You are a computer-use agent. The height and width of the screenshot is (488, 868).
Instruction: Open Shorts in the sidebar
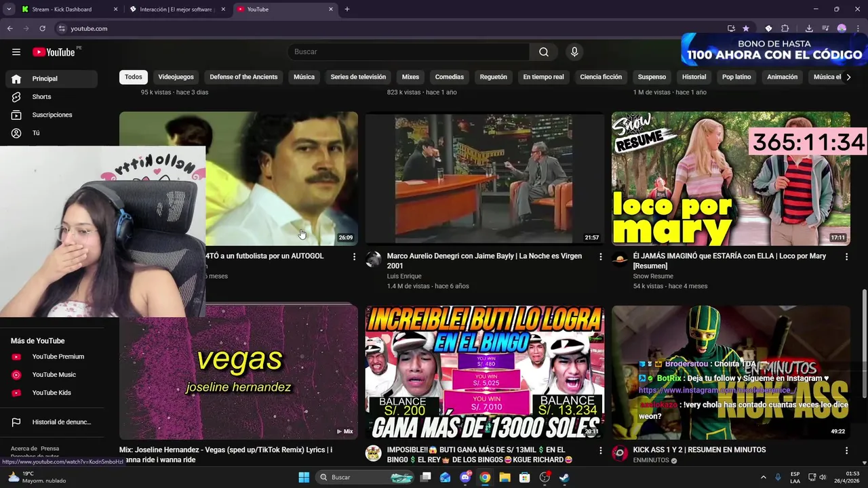(52, 97)
